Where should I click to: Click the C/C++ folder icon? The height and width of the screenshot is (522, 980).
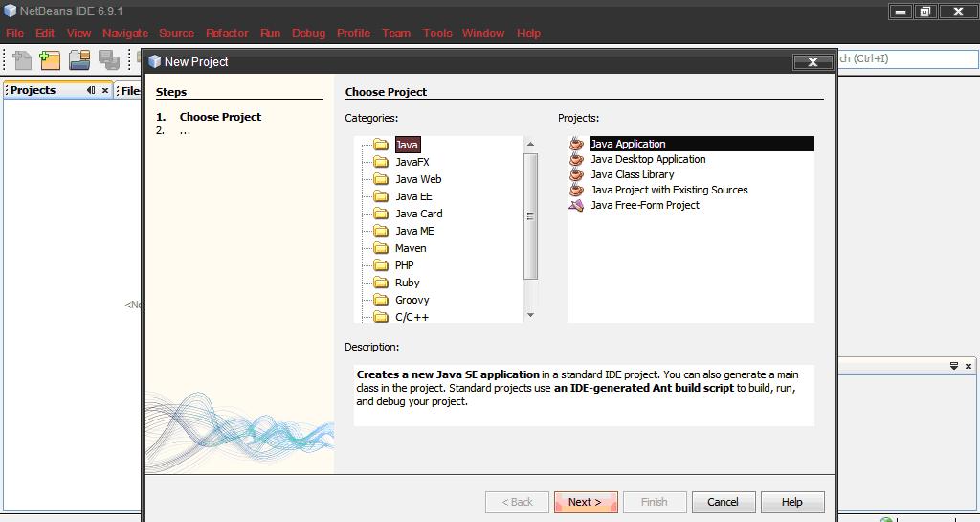[x=381, y=317]
